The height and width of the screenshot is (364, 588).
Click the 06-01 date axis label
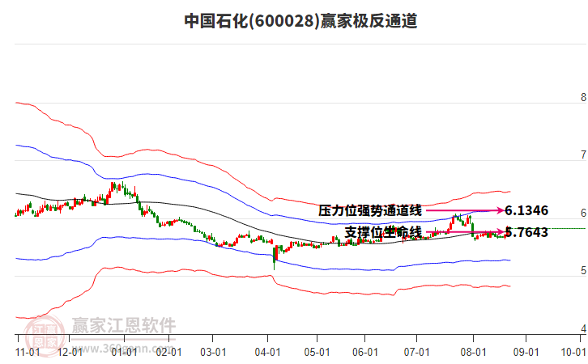click(x=365, y=353)
